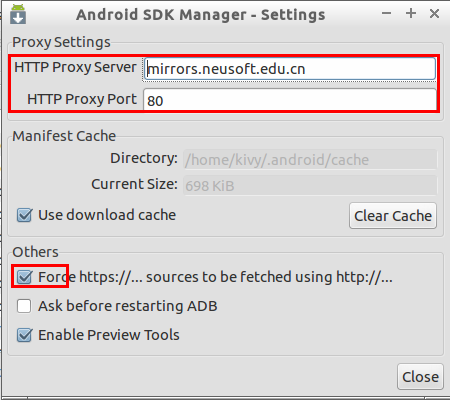Screen dimensions: 450x400
Task: Maximize the window using the plus button
Action: point(411,13)
